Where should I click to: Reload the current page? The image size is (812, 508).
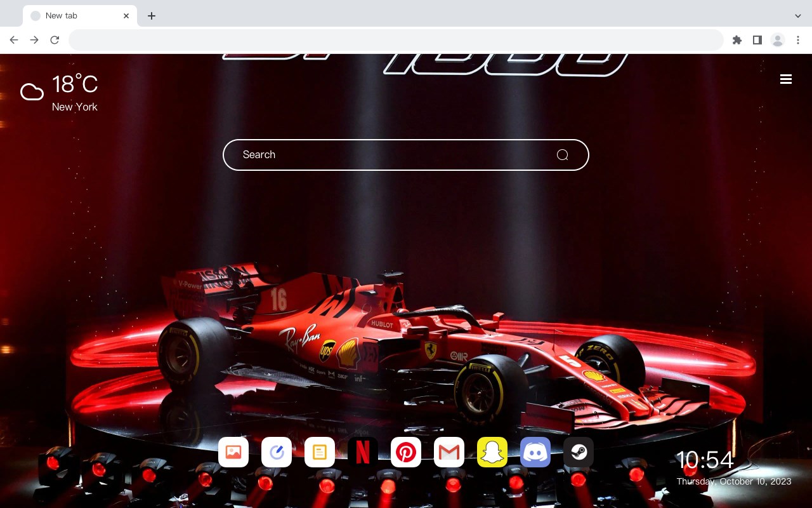[x=55, y=40]
